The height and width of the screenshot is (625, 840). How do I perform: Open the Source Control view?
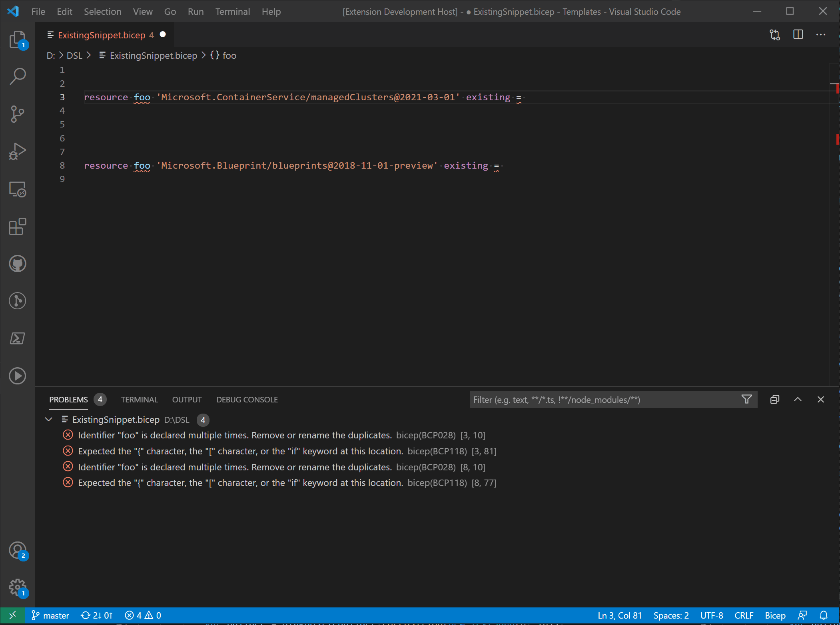pos(18,114)
